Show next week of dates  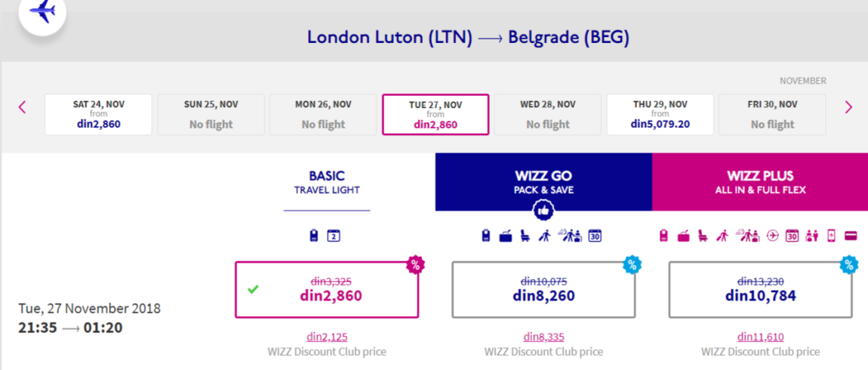click(x=848, y=107)
